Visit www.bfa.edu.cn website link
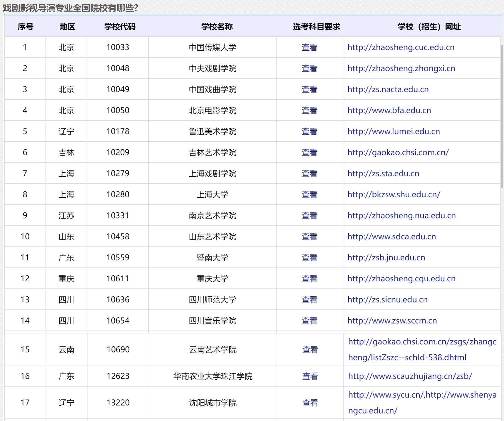This screenshot has width=504, height=421. click(x=389, y=110)
